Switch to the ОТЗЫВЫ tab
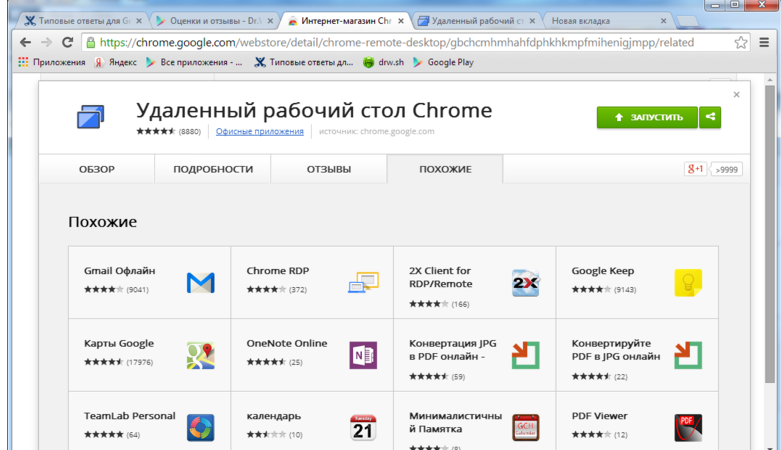The width and height of the screenshot is (781, 450). click(x=329, y=169)
